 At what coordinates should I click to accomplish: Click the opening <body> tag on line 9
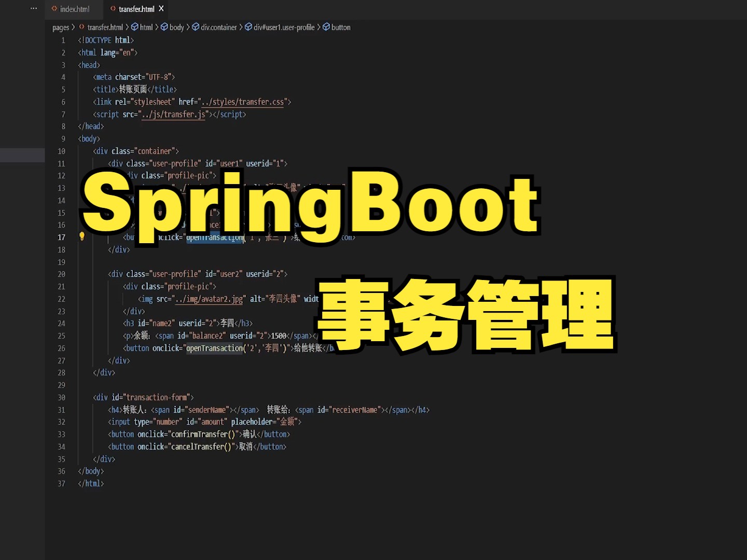(89, 139)
